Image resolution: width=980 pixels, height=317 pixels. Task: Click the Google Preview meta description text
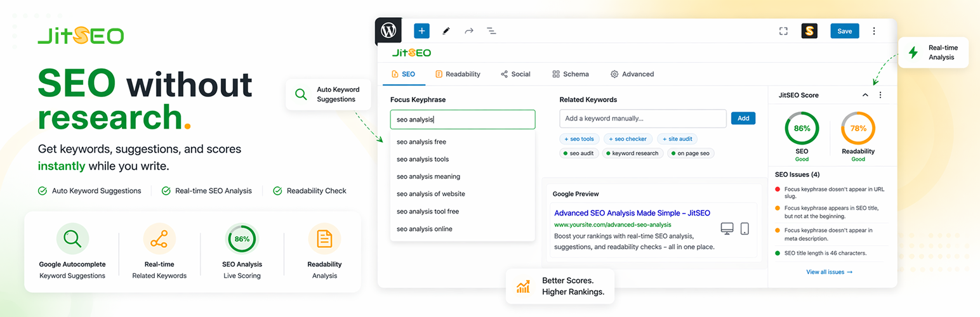pos(635,242)
